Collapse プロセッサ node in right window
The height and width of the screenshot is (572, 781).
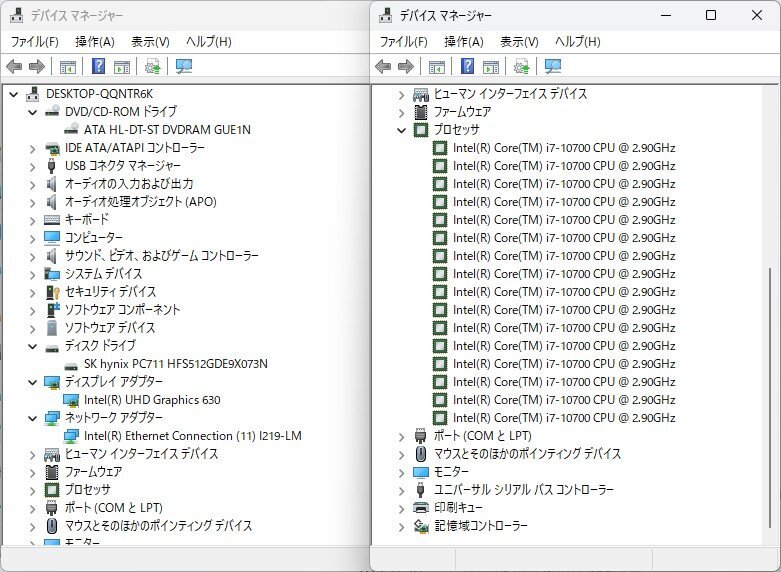[401, 131]
